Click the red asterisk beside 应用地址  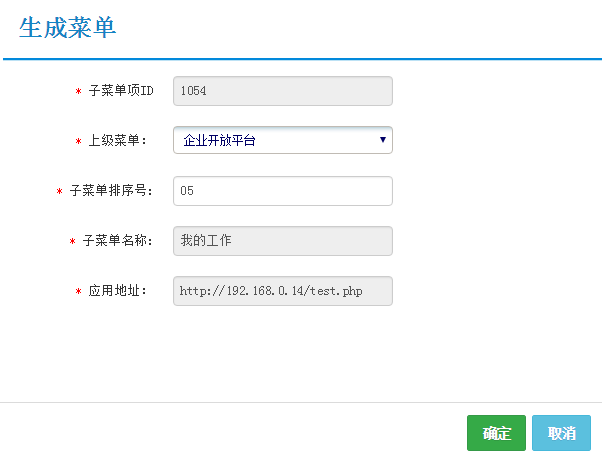click(x=79, y=292)
